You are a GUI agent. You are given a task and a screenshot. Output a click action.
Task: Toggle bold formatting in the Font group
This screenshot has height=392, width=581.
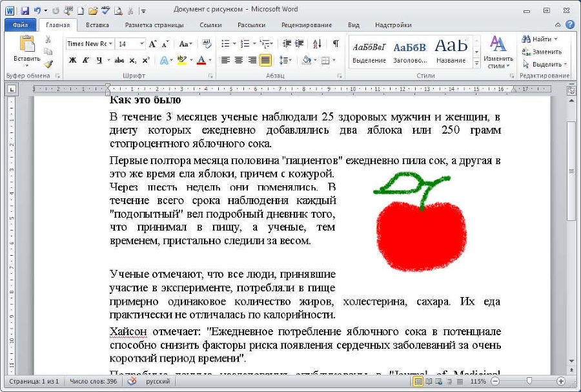pos(72,60)
